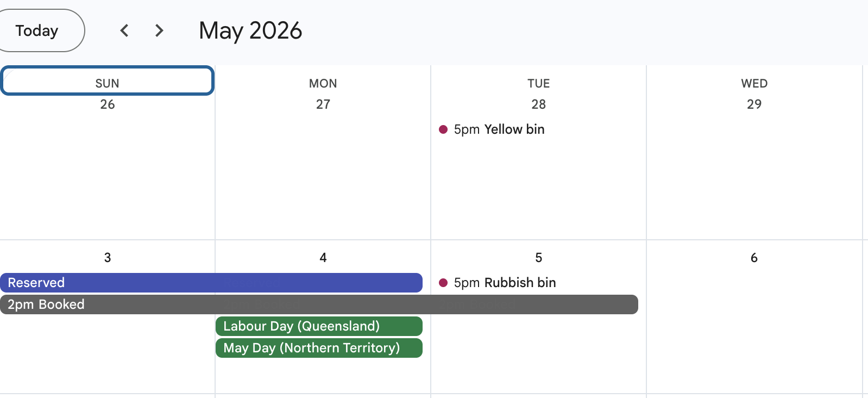The height and width of the screenshot is (398, 868).
Task: Open May Day (Northern Territory) holiday
Action: [x=319, y=348]
